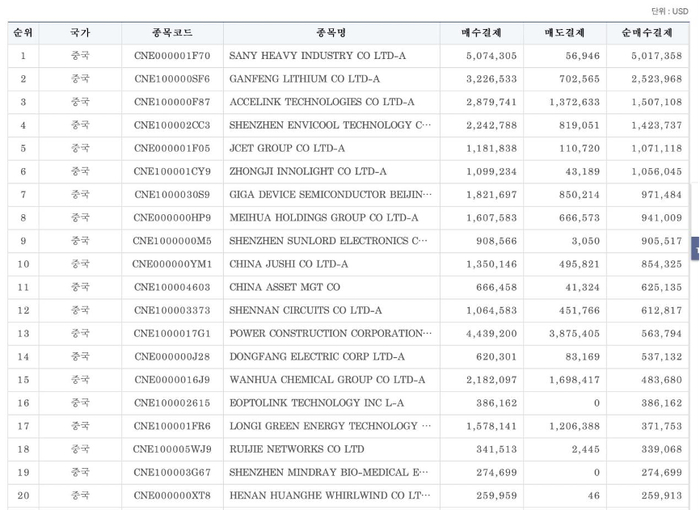Screen dimensions: 700x510
Task: Select ACCELINK TECHNOLOGIES CO LTD-A name
Action: 322,102
